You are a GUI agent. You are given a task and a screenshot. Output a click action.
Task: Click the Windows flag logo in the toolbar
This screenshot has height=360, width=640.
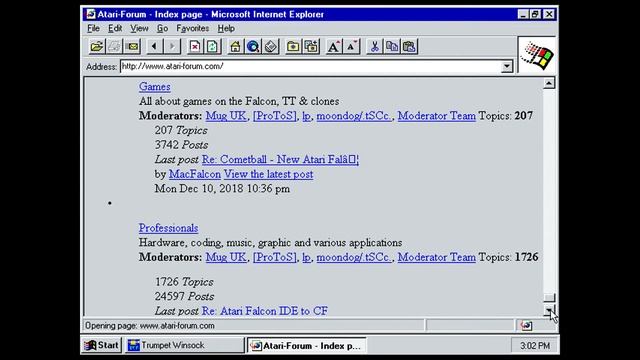point(538,56)
